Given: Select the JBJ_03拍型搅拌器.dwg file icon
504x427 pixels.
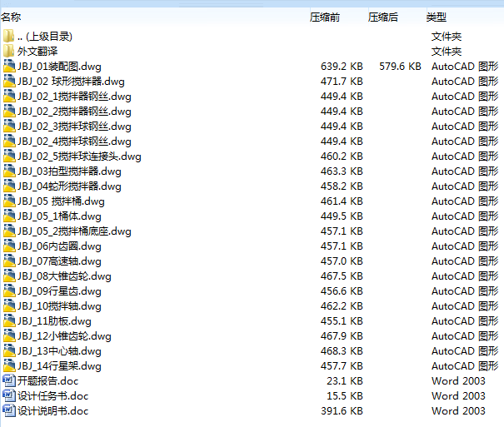Looking at the screenshot, I should coord(9,171).
